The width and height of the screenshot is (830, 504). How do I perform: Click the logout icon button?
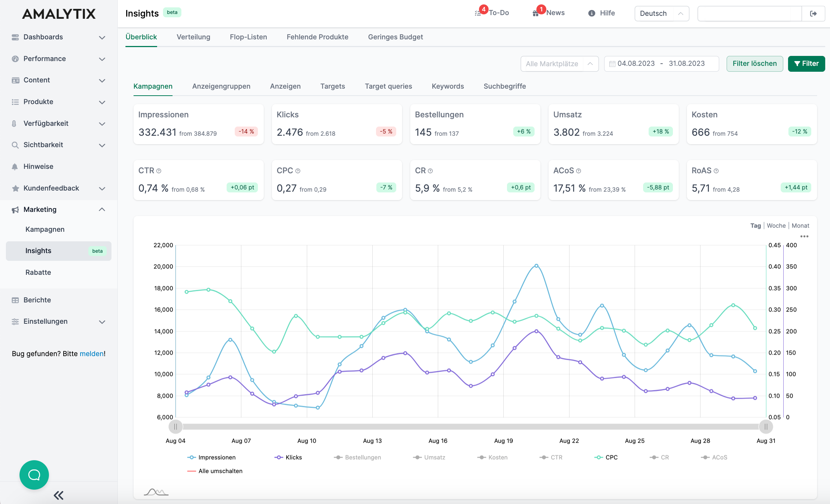point(813,14)
